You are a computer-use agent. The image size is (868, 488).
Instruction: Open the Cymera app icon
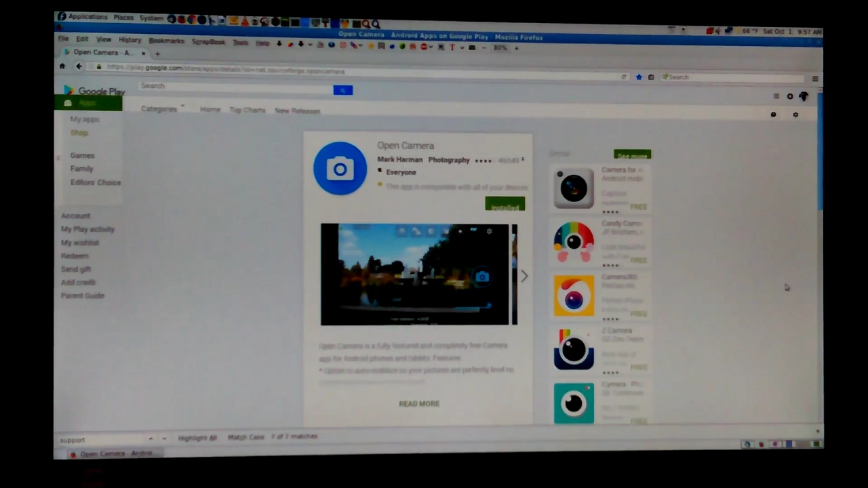pos(574,403)
